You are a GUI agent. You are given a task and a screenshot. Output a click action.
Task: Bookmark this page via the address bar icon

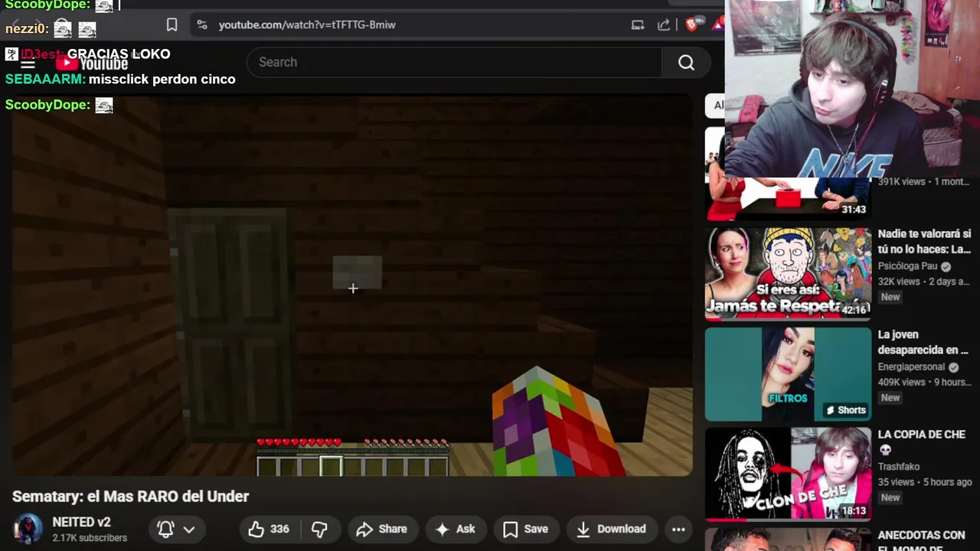click(172, 24)
